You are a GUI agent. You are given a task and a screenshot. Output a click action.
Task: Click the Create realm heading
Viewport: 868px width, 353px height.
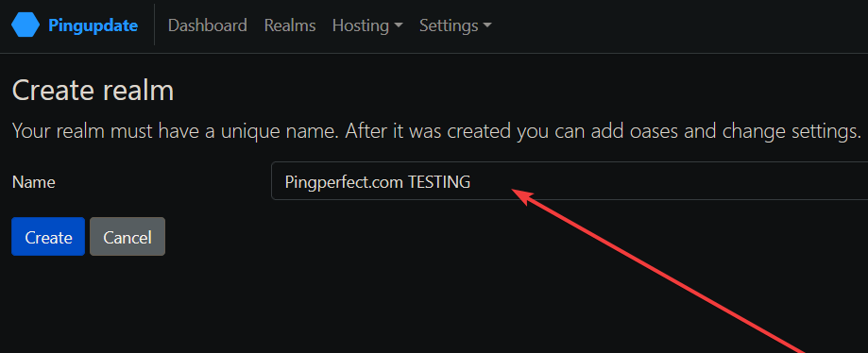point(93,91)
